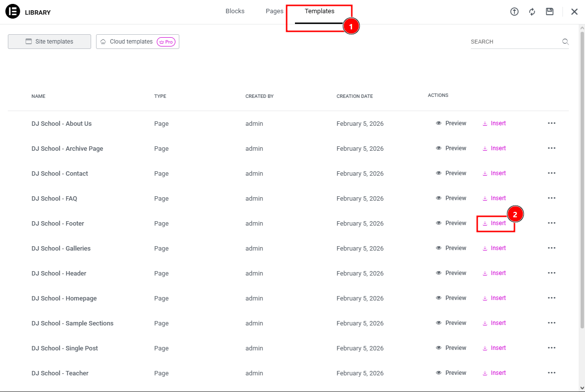Click the save template disk icon
This screenshot has width=585, height=392.
tap(550, 12)
